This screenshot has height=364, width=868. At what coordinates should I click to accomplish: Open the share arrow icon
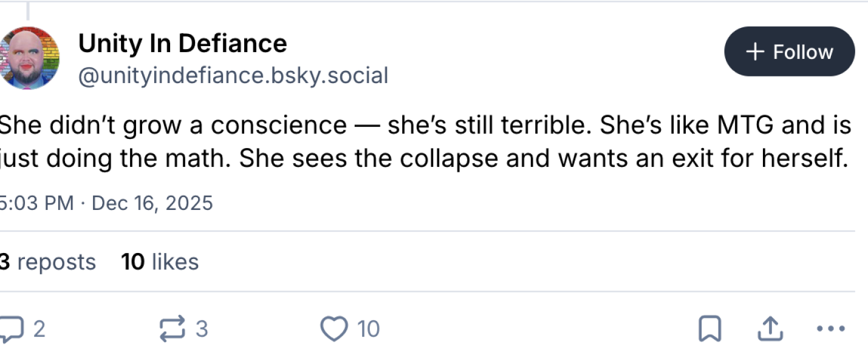(770, 329)
